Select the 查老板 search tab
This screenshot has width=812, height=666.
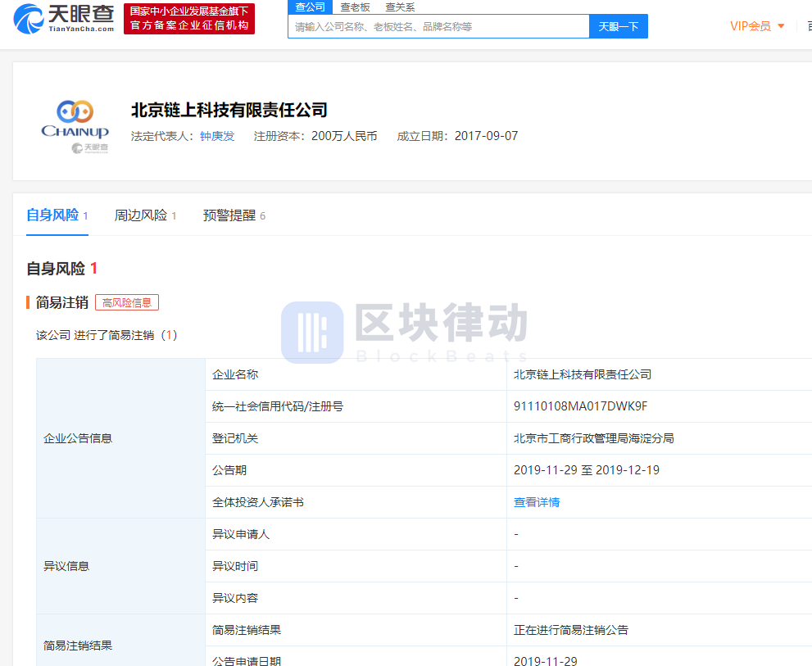tap(356, 7)
